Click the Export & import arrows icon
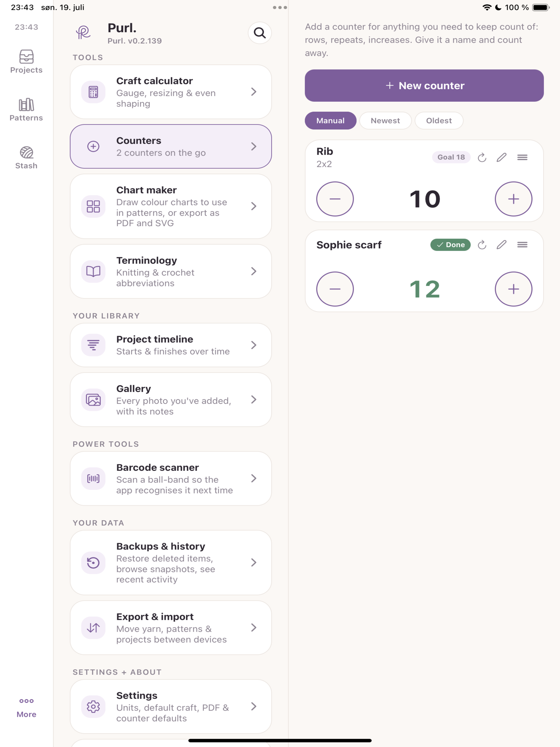Screen dimensions: 560x747 click(x=93, y=628)
